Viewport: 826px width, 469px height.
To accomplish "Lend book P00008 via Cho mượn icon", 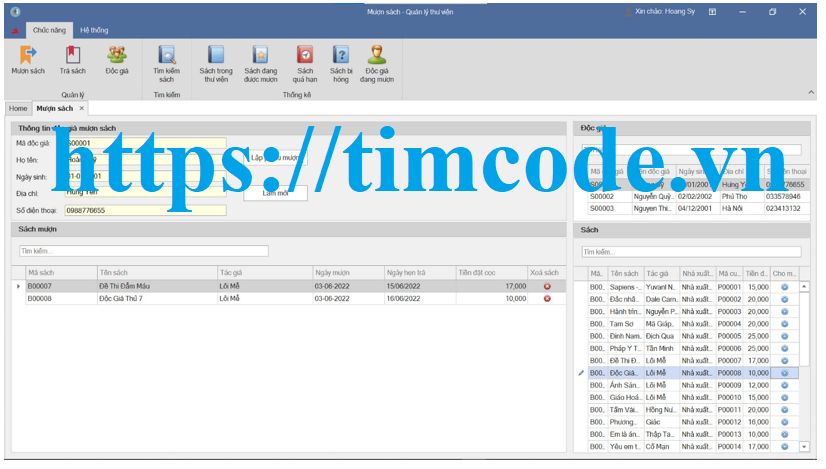I will [x=784, y=373].
